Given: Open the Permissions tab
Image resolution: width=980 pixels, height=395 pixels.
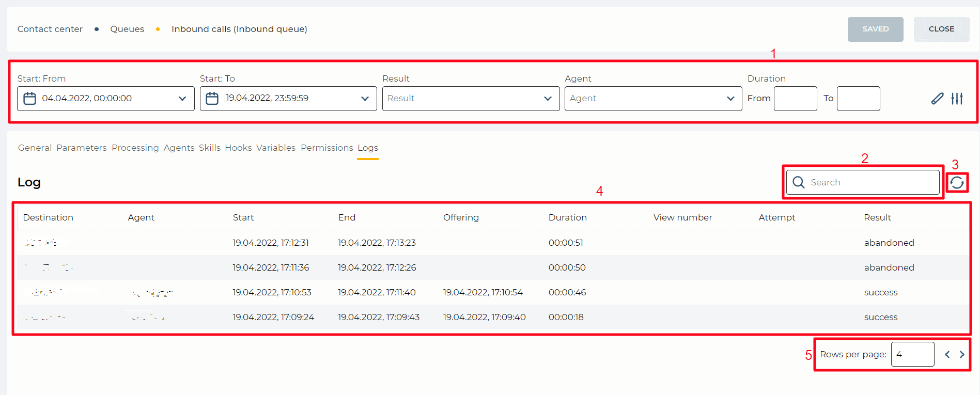Looking at the screenshot, I should 327,148.
